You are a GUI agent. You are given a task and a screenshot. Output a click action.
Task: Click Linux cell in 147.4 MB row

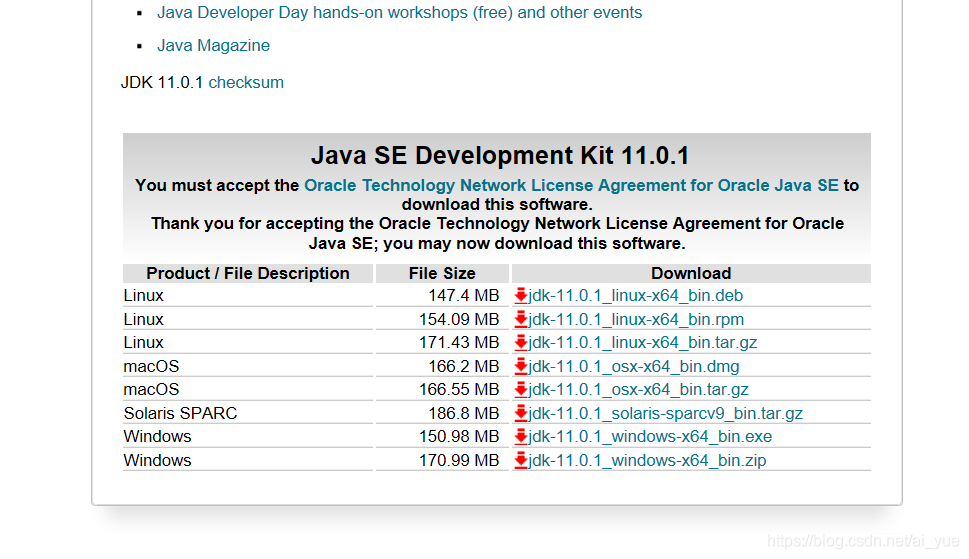pyautogui.click(x=248, y=296)
